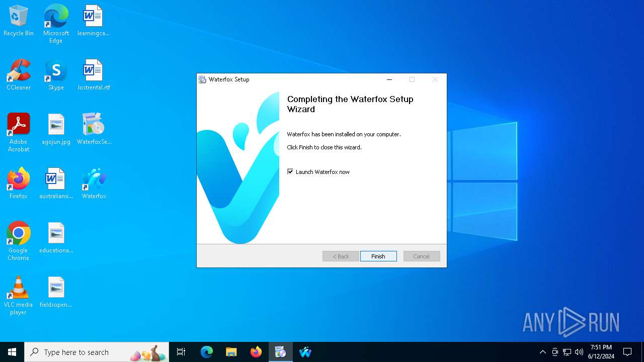Select the lostrental.rtf document icon
This screenshot has height=362, width=644.
tap(94, 75)
